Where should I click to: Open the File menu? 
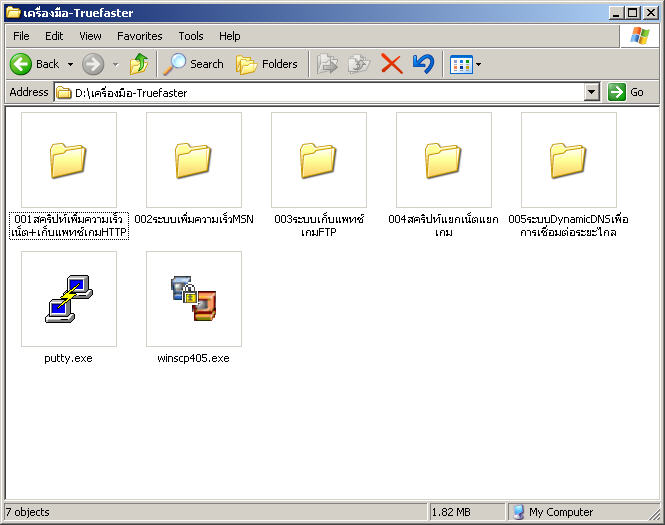point(21,36)
